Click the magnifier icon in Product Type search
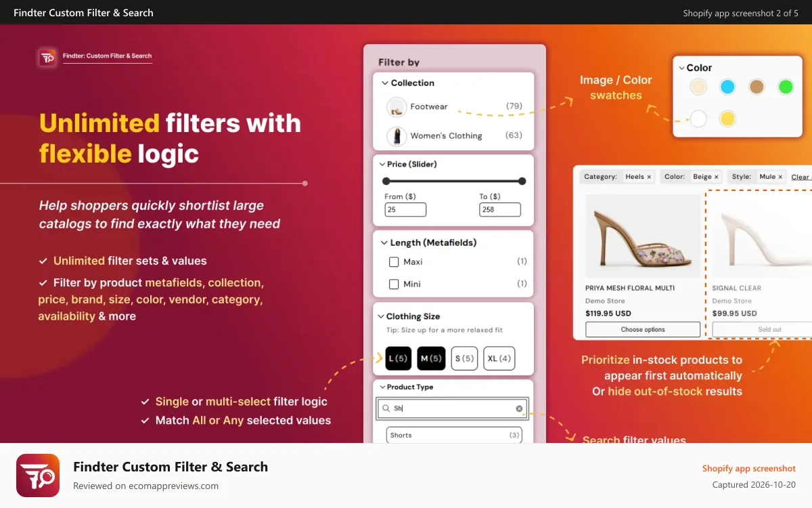The width and height of the screenshot is (812, 508). point(386,408)
